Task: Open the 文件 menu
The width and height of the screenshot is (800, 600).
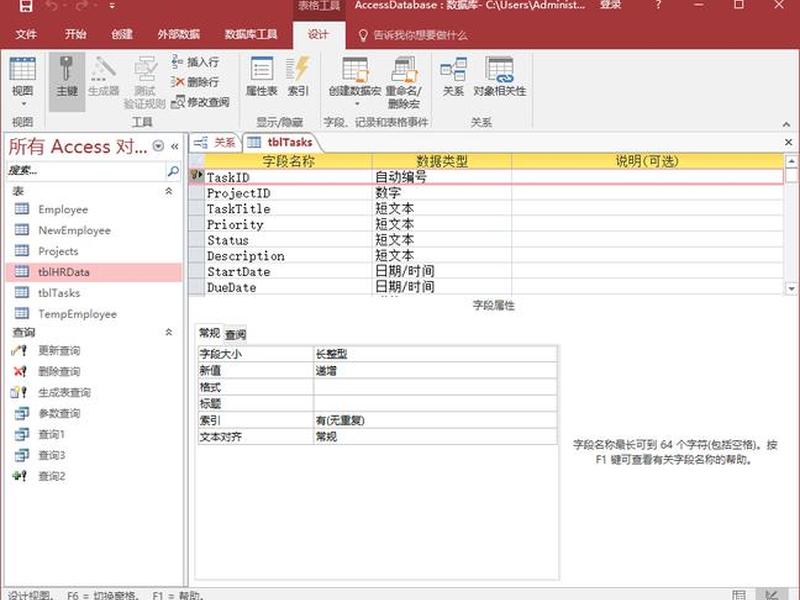Action: pyautogui.click(x=26, y=34)
